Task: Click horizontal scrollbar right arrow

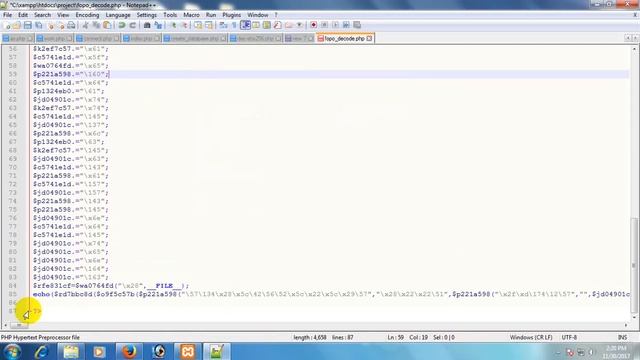Action: [626, 325]
